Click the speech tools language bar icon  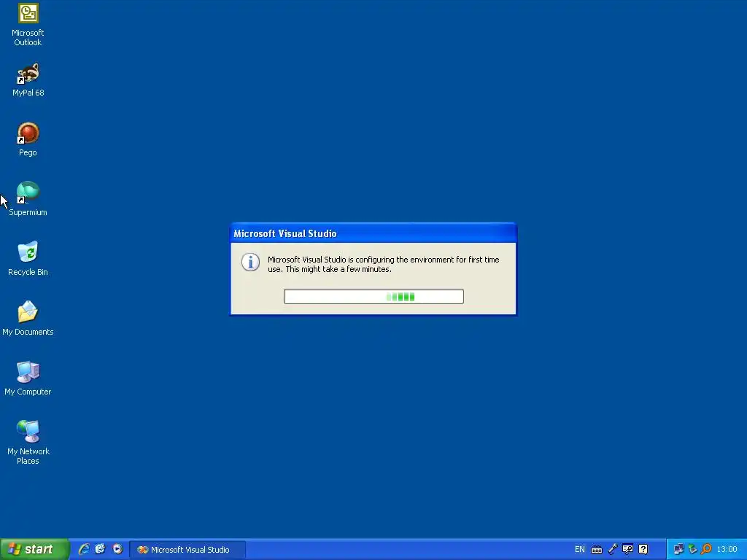pyautogui.click(x=628, y=550)
